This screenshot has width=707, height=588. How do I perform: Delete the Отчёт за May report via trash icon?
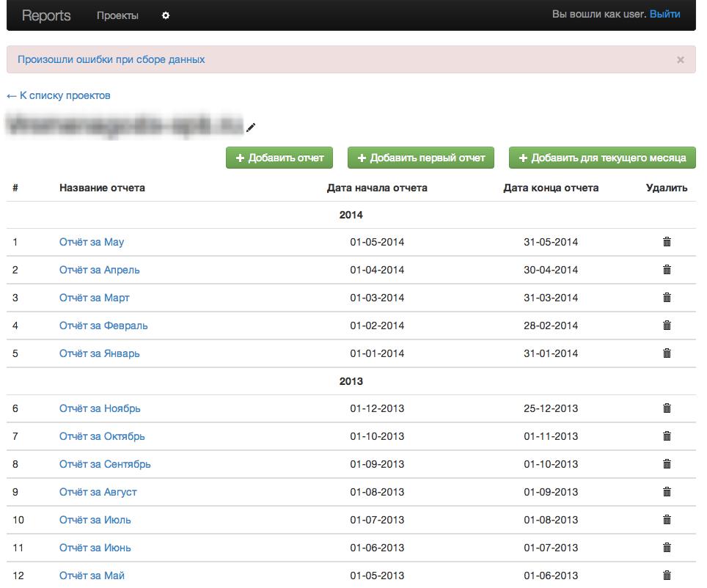click(667, 242)
